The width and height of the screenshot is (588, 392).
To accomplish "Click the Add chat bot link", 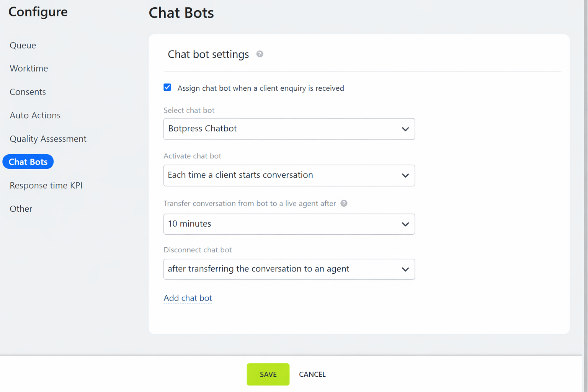I will (x=188, y=298).
